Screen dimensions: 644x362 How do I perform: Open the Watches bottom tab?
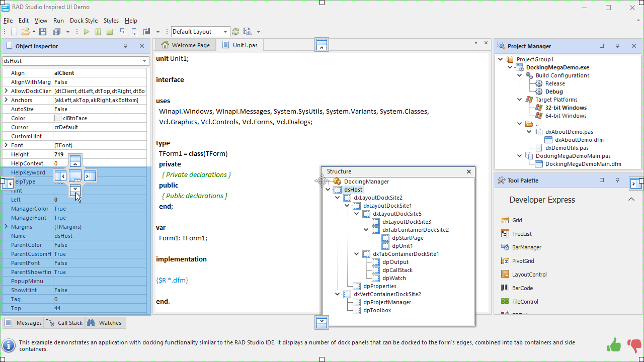coord(105,323)
